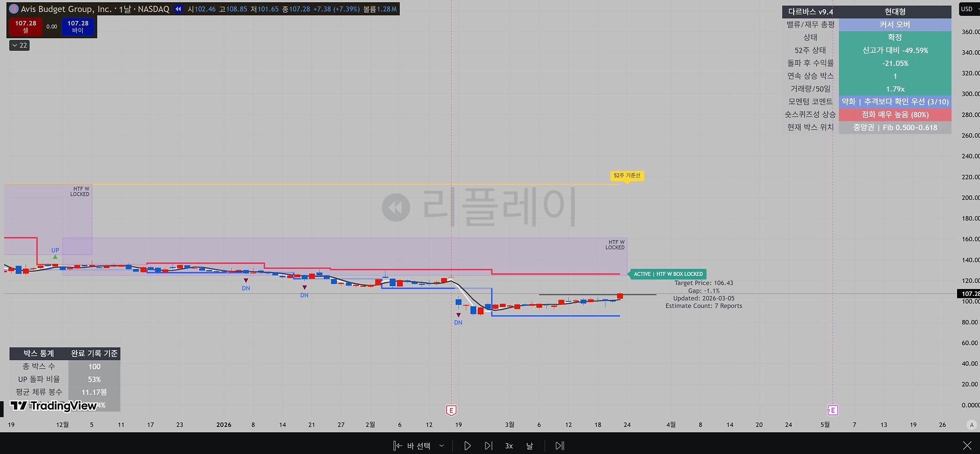Image resolution: width=980 pixels, height=454 pixels.
Task: Click the Updated: 2026-03-05 text
Action: coord(704,298)
